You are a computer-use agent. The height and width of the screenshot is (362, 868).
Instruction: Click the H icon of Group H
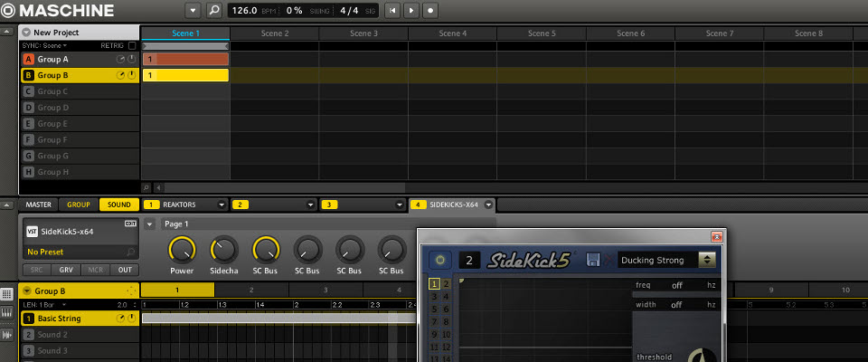coord(28,172)
